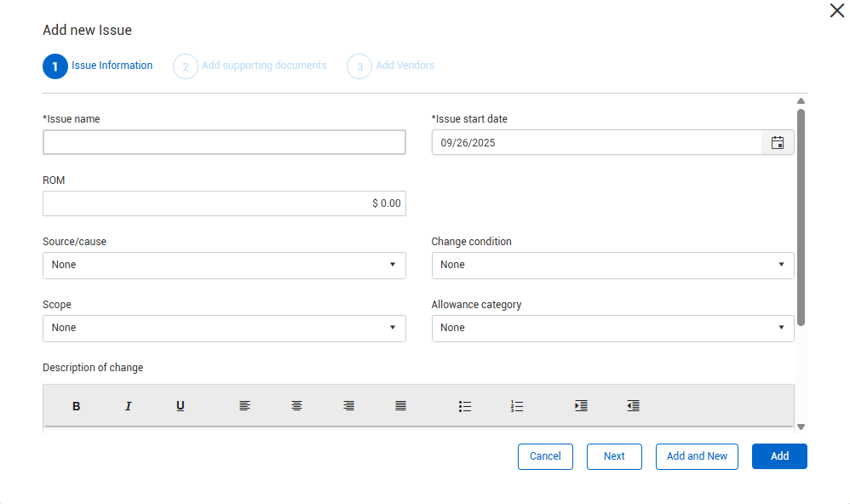Image resolution: width=850 pixels, height=504 pixels.
Task: Align description text to the left
Action: (x=244, y=406)
